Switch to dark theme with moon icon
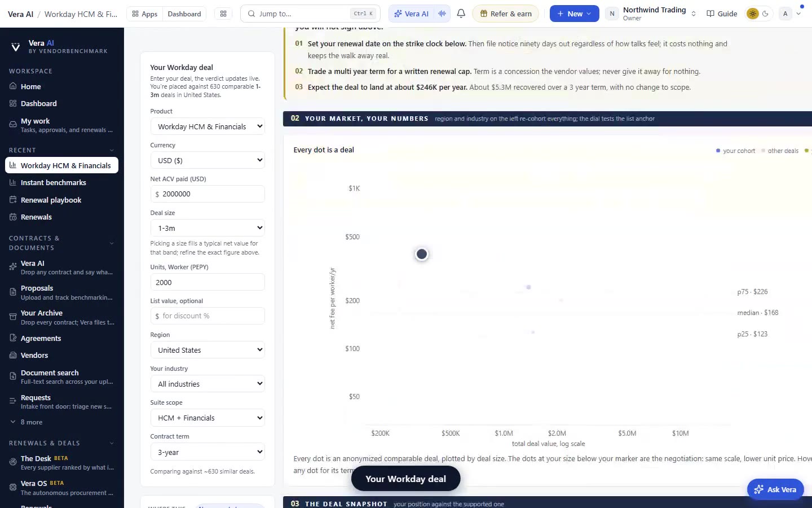The width and height of the screenshot is (812, 508). point(765,14)
